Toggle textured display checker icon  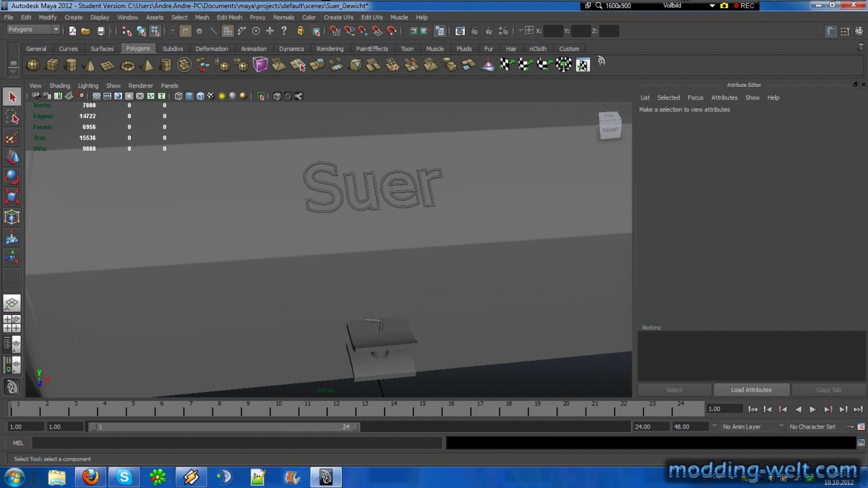[x=210, y=96]
